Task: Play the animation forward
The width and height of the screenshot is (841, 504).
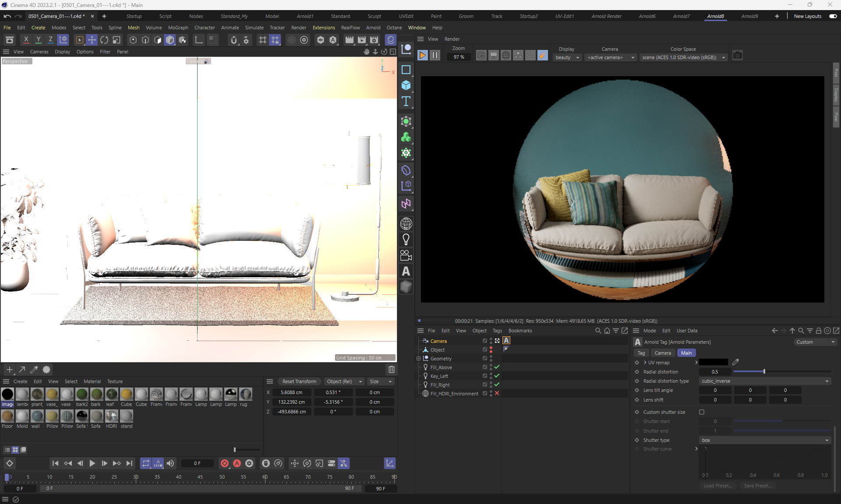Action: 92,463
